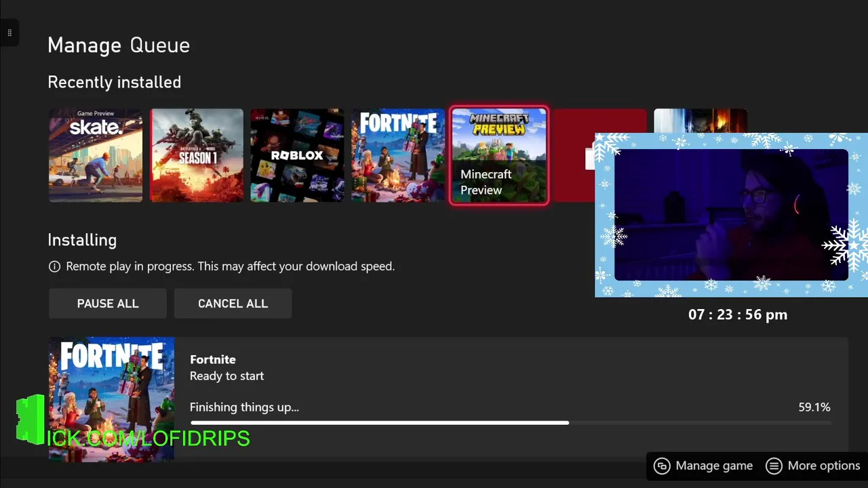Click the Fortnite title in install queue
Viewport: 868px width, 488px height.
coord(213,359)
